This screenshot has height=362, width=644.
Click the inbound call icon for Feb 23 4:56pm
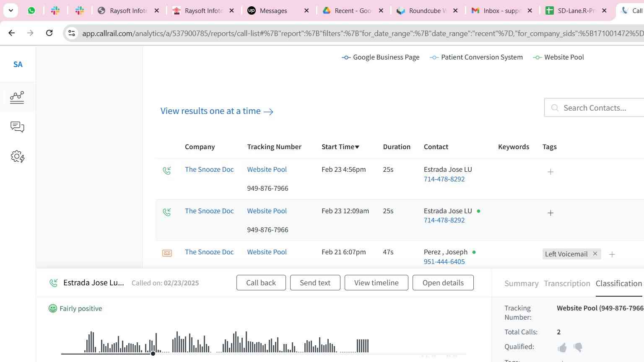tap(167, 171)
